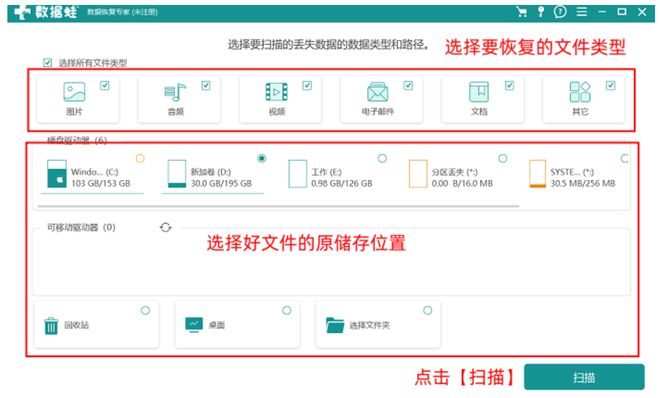
Task: Click the 硬盘驱动器 (6) section label
Action: click(77, 140)
